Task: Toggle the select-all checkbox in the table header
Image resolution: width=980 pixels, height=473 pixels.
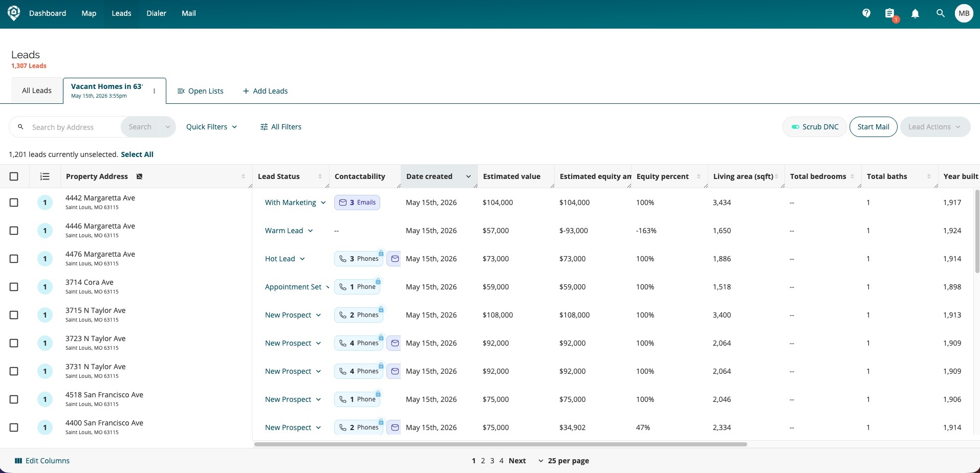Action: tap(14, 176)
